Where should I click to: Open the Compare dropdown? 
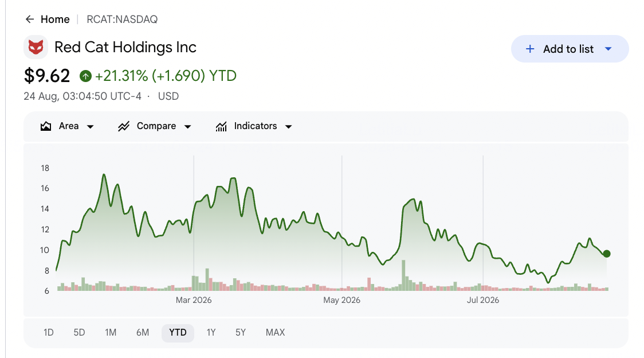click(x=155, y=126)
